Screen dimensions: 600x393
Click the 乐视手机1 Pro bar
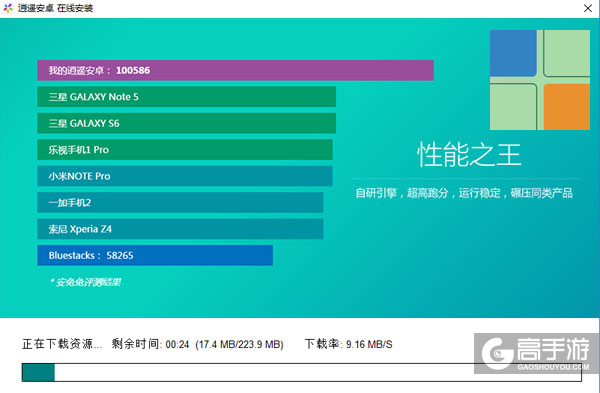185,150
